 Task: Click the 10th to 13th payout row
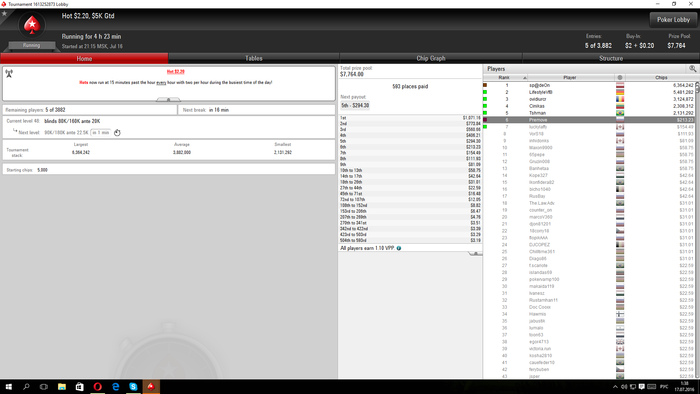[410, 170]
